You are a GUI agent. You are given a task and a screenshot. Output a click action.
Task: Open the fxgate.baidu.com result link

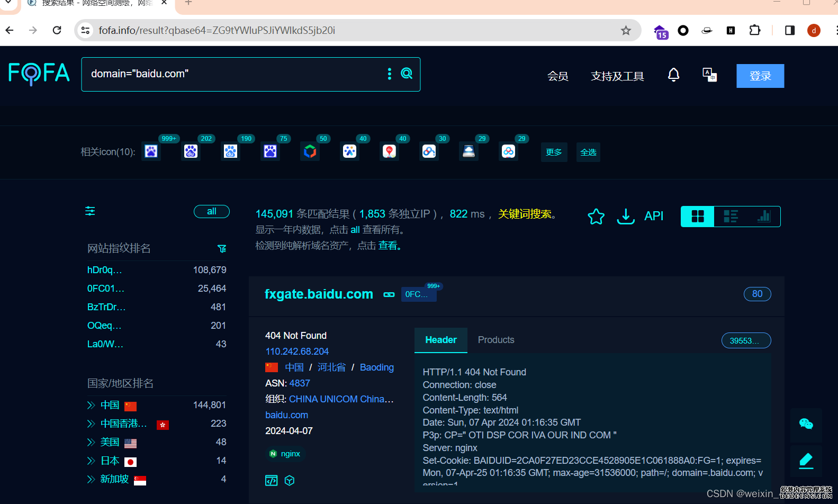point(319,294)
